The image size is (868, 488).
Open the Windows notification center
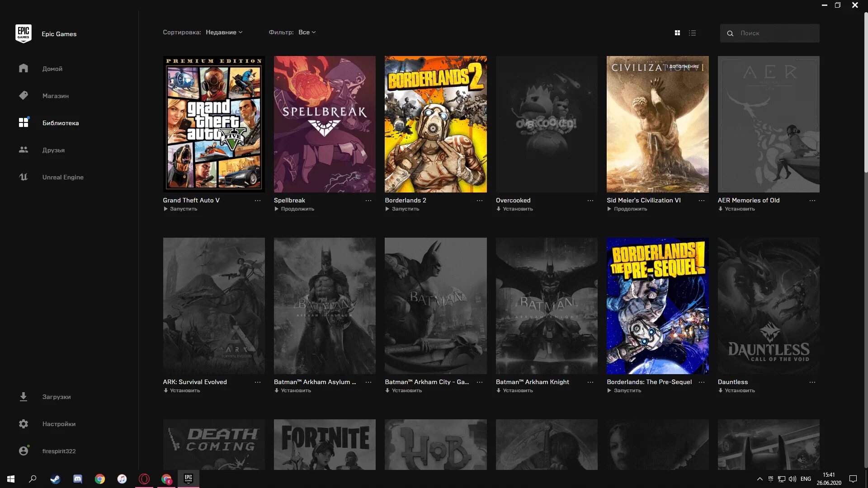coord(853,479)
